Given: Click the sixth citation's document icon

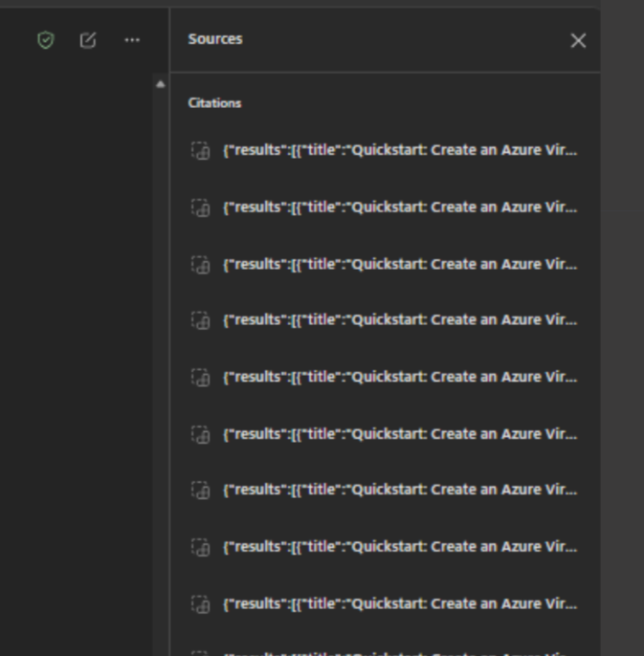Looking at the screenshot, I should point(201,435).
